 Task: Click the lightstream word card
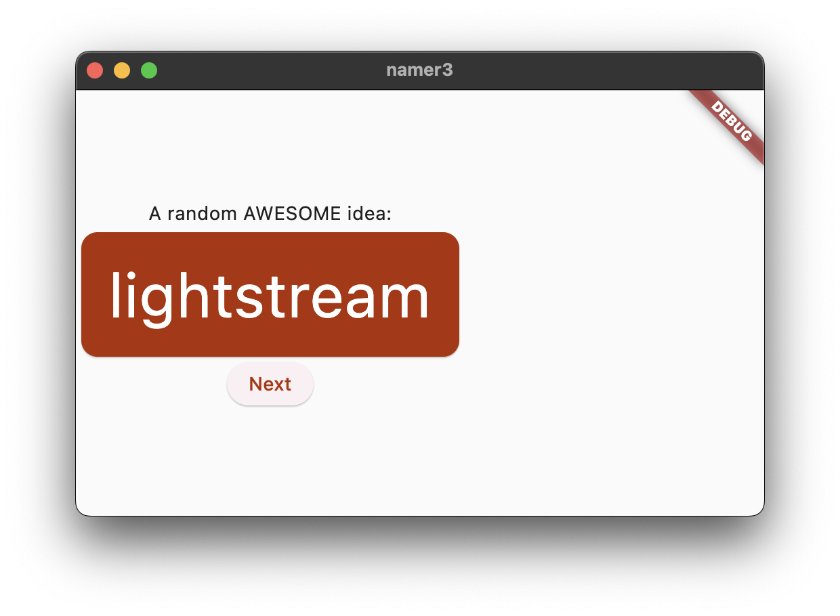pos(270,294)
